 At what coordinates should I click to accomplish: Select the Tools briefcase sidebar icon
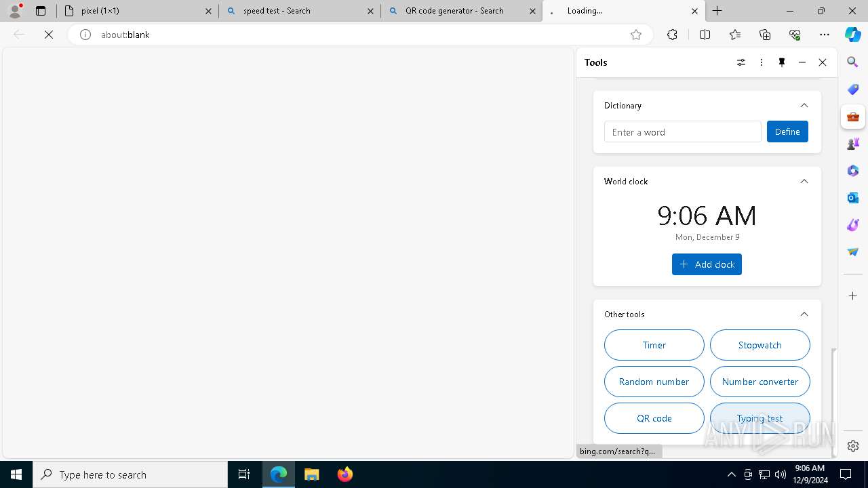point(853,117)
